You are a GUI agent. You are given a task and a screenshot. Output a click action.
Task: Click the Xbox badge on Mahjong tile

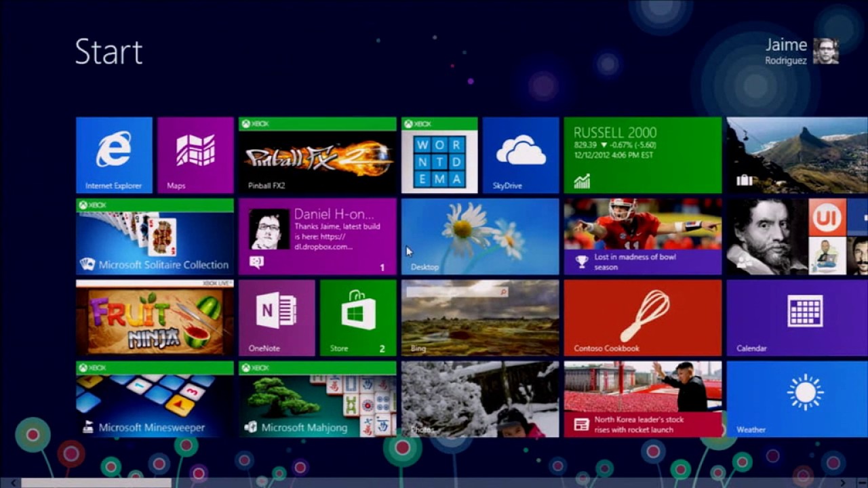tap(255, 367)
